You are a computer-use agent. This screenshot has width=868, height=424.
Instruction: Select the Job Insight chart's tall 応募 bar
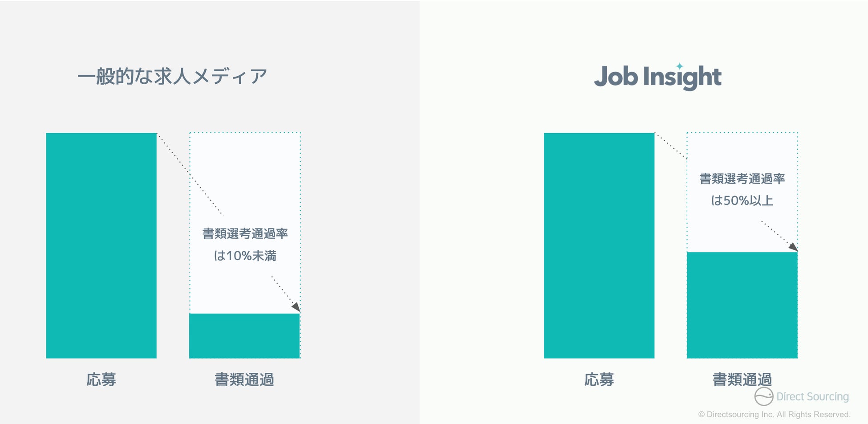click(x=599, y=245)
